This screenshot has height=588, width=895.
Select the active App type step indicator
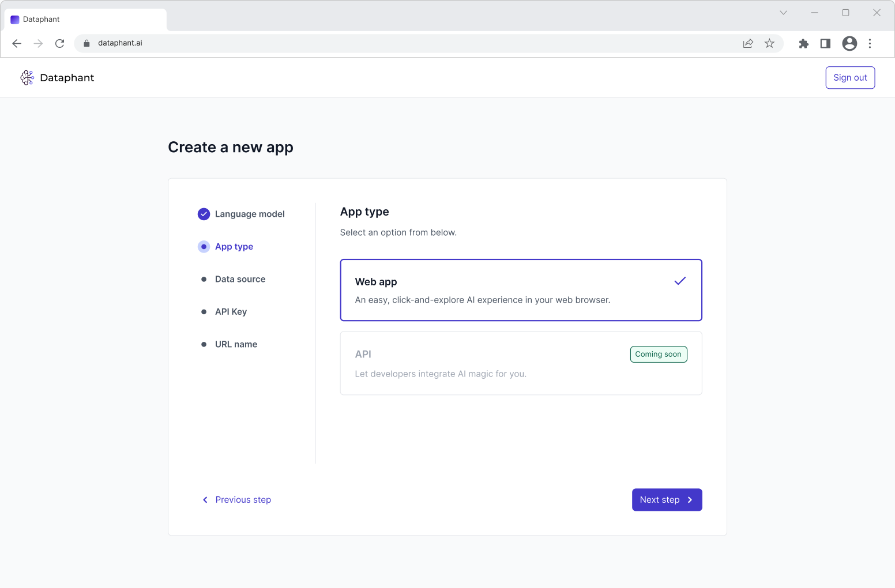tap(204, 246)
